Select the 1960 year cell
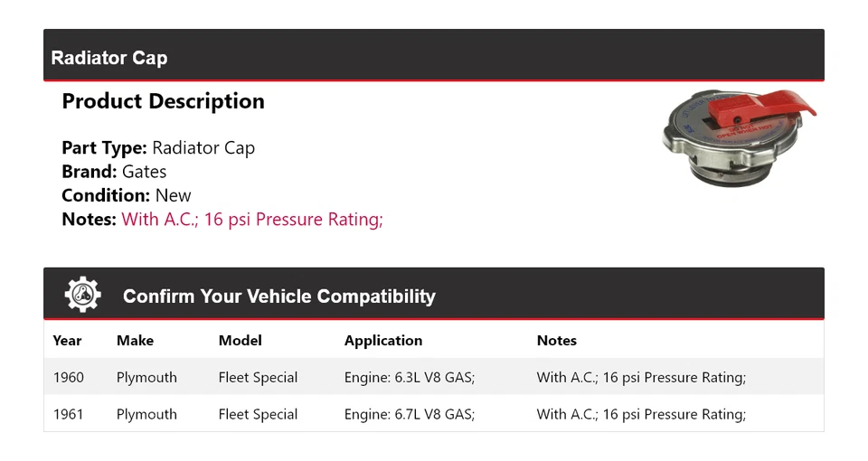868x461 pixels. point(69,378)
